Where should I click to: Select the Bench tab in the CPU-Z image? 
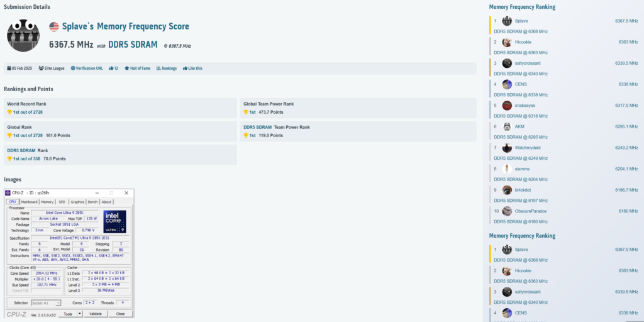93,202
